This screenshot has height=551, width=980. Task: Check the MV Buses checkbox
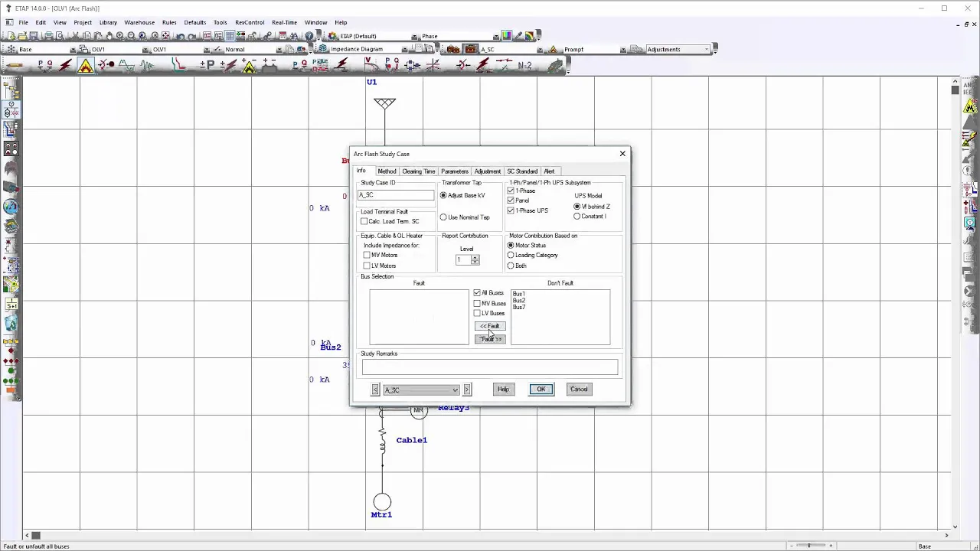point(477,303)
